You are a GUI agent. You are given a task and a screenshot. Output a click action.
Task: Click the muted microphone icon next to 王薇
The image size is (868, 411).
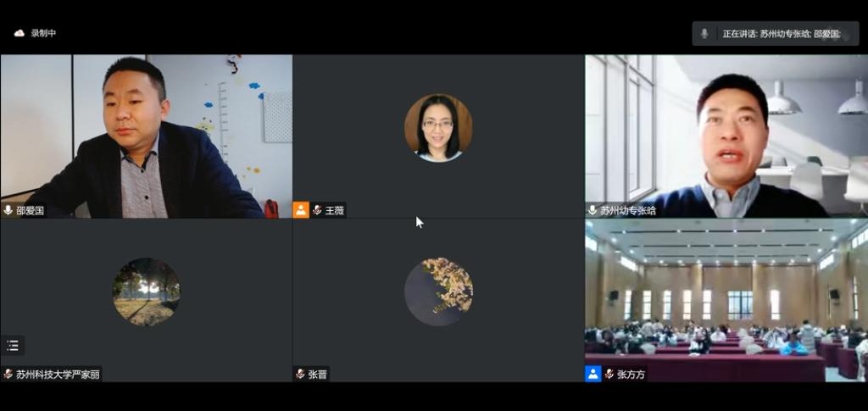(317, 210)
